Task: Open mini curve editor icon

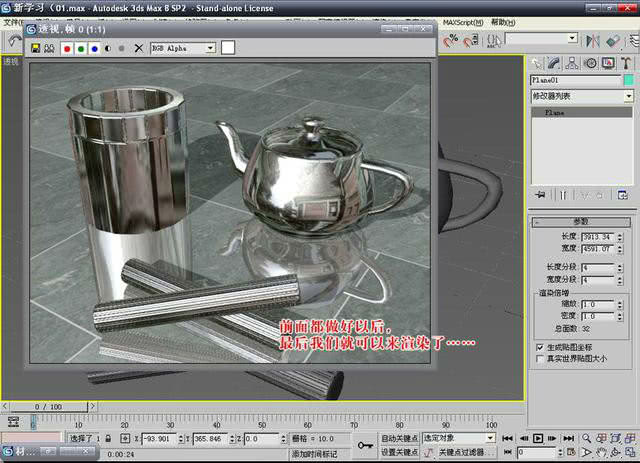Action: point(13,423)
